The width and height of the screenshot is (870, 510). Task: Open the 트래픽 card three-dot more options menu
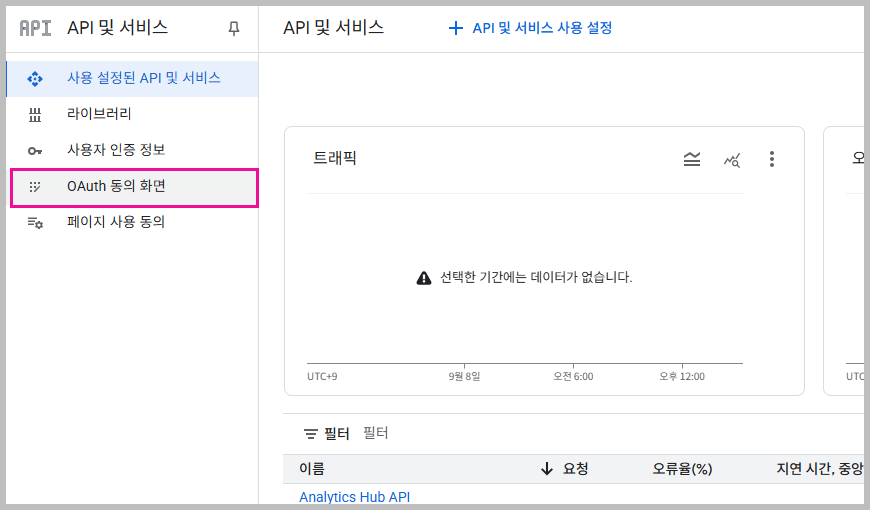[x=771, y=159]
